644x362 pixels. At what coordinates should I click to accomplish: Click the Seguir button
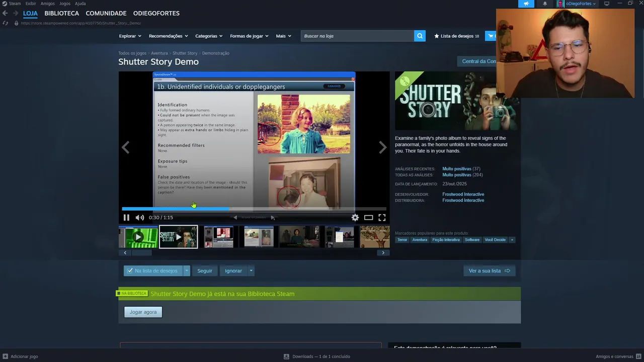pyautogui.click(x=205, y=270)
